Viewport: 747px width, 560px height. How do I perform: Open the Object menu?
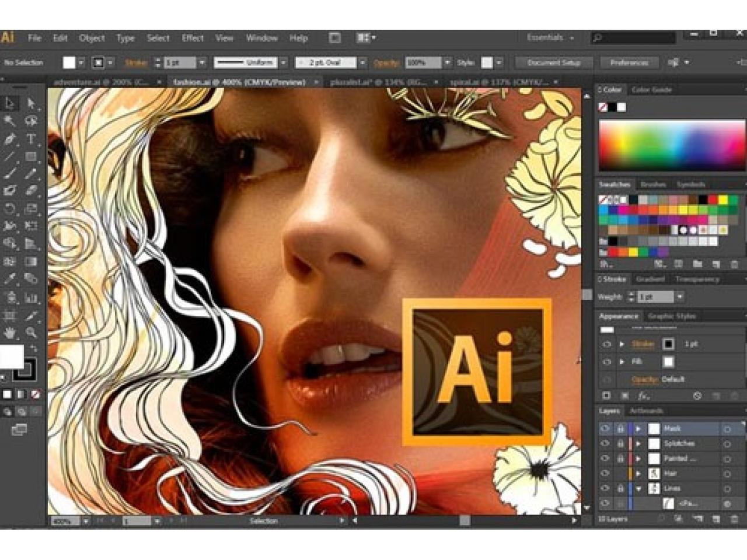[x=92, y=38]
